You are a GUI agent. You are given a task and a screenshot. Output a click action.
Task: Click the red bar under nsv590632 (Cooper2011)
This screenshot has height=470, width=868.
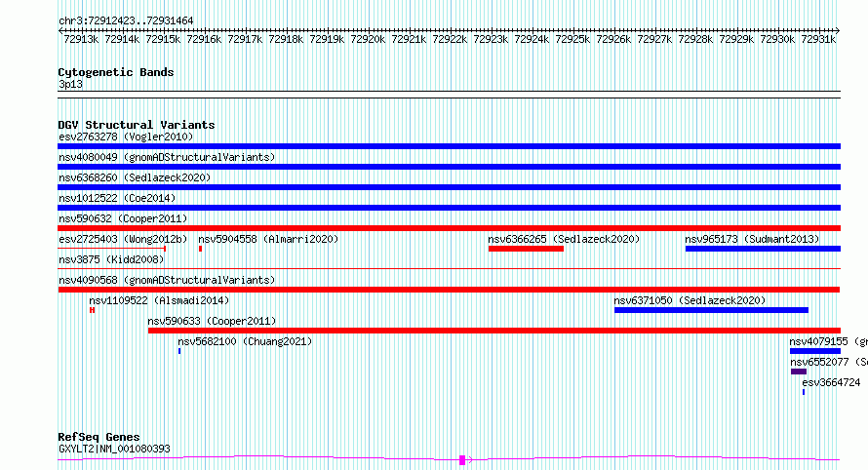pyautogui.click(x=449, y=228)
